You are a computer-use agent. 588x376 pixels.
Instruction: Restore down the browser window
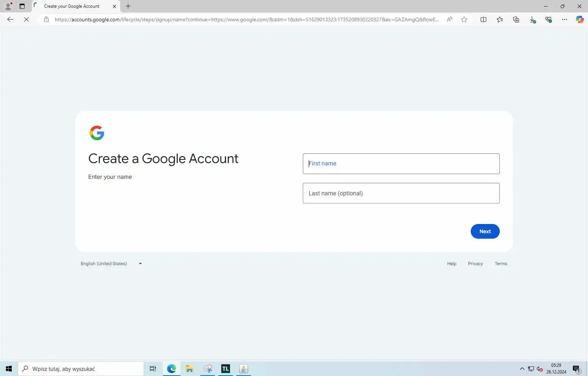pos(563,6)
